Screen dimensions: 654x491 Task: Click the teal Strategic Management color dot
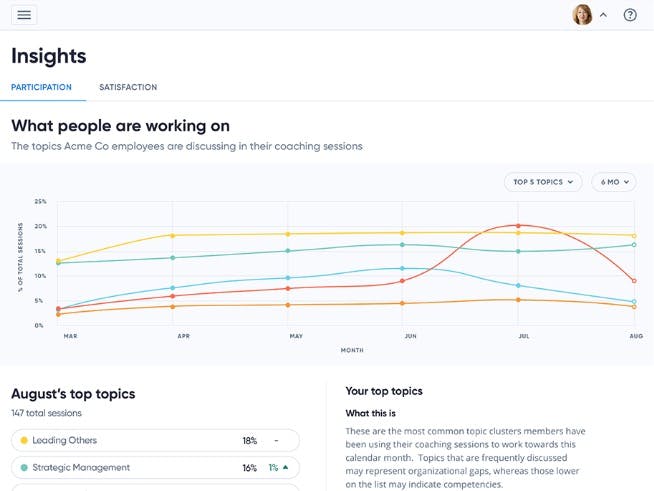tap(24, 467)
